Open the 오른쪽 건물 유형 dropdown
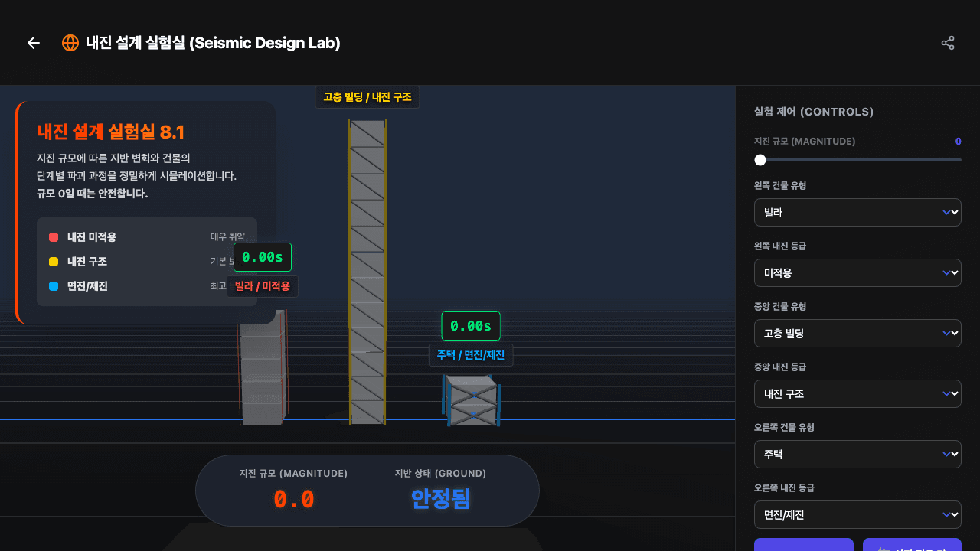The width and height of the screenshot is (980, 551). click(x=857, y=454)
